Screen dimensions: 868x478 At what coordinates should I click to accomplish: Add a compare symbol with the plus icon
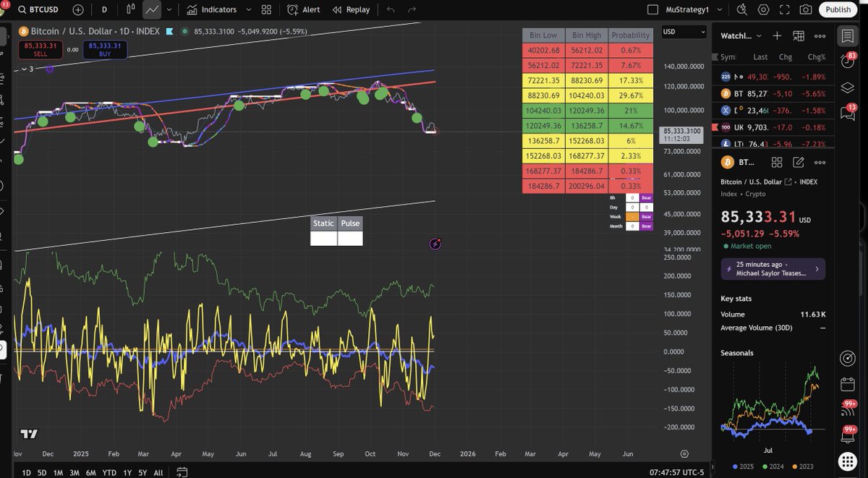click(x=78, y=9)
